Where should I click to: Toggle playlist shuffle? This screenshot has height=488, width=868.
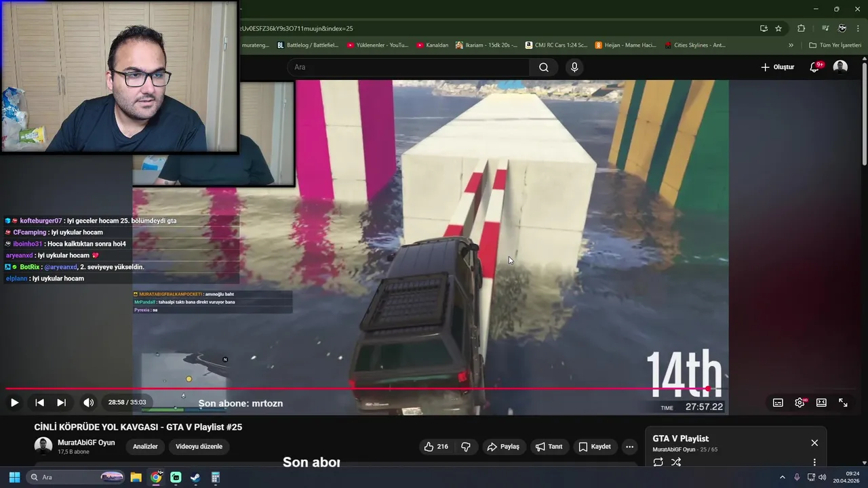click(676, 462)
